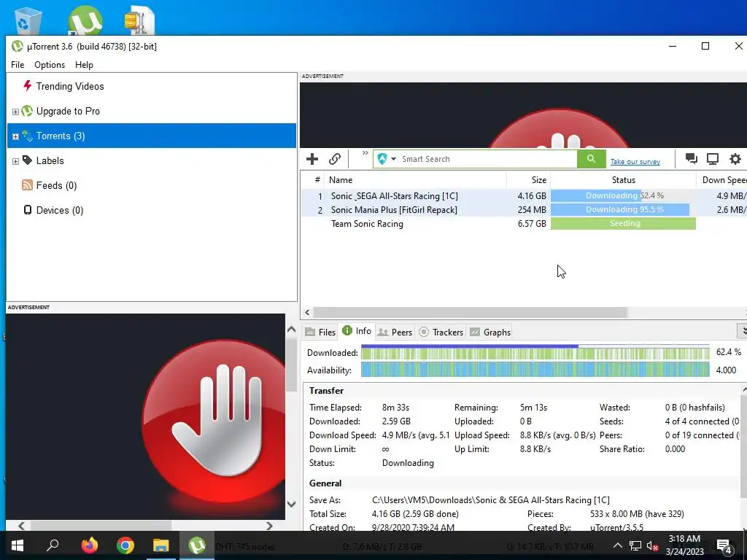Switch to the Graphs tab
Viewport: 747px width, 560px height.
coord(490,332)
